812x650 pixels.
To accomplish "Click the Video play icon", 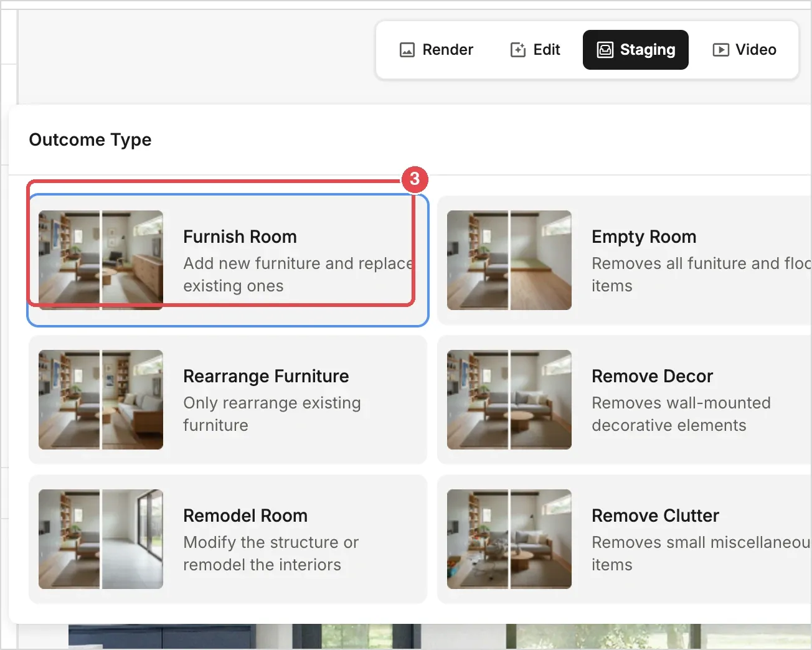I will tap(720, 50).
